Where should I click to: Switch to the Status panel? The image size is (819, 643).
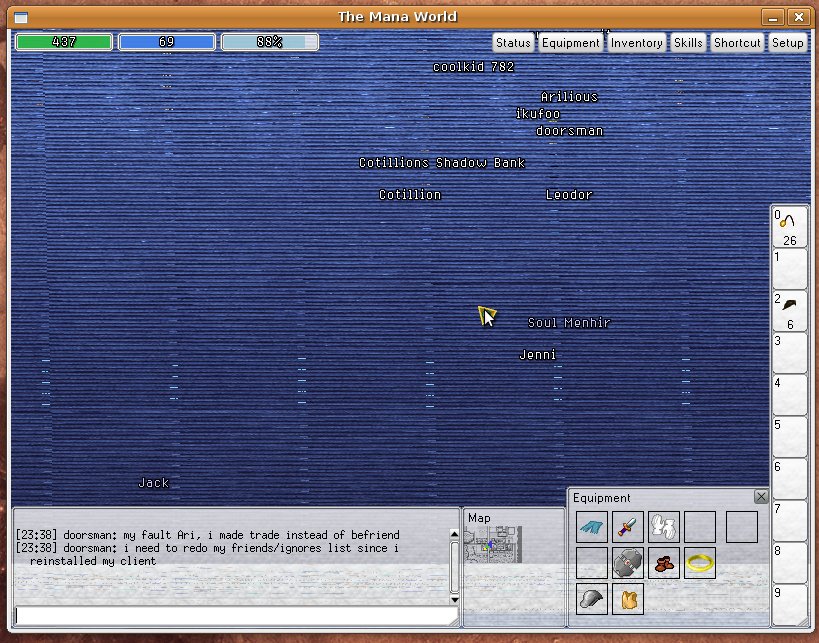[513, 42]
